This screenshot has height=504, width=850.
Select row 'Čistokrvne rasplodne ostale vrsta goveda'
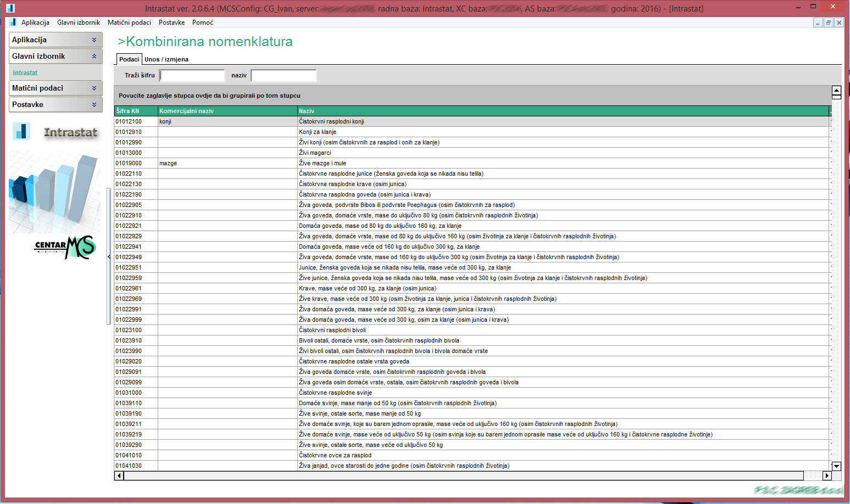click(473, 361)
